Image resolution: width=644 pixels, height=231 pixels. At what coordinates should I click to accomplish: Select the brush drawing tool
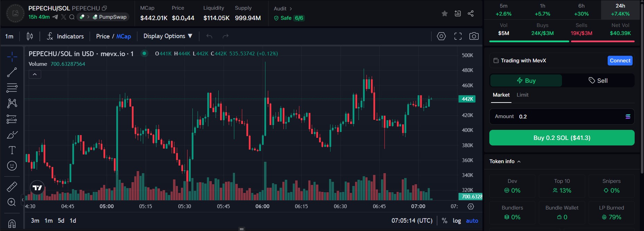12,135
